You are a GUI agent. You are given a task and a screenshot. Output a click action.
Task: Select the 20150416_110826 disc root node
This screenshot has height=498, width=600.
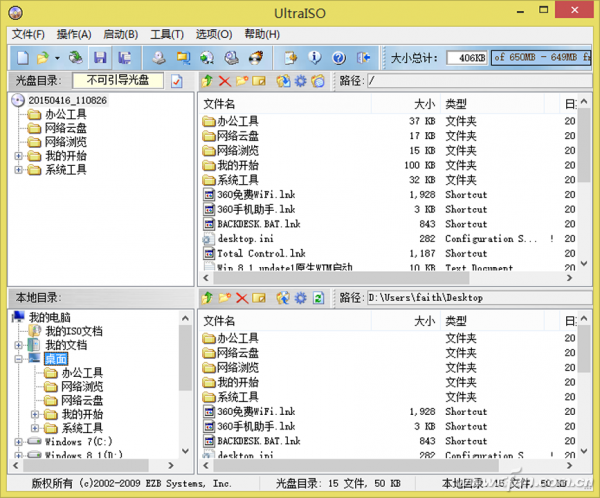pyautogui.click(x=67, y=100)
